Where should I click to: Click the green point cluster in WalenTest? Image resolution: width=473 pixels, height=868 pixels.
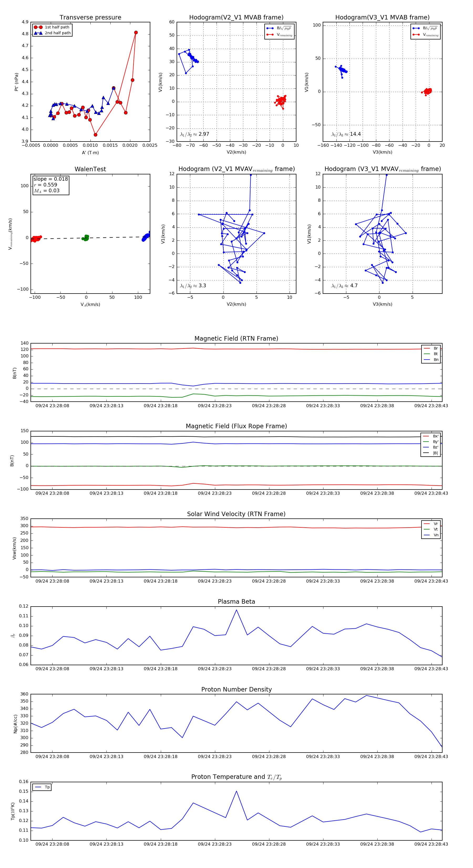(x=85, y=238)
